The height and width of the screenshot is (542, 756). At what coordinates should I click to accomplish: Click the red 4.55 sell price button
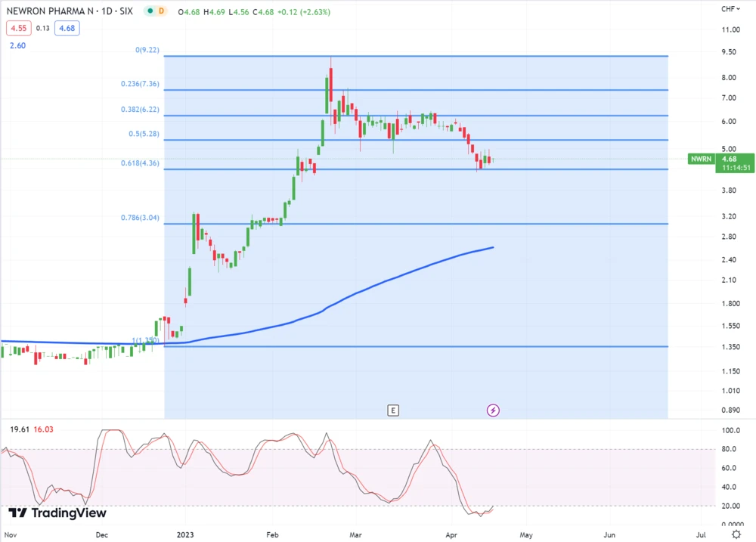point(19,29)
